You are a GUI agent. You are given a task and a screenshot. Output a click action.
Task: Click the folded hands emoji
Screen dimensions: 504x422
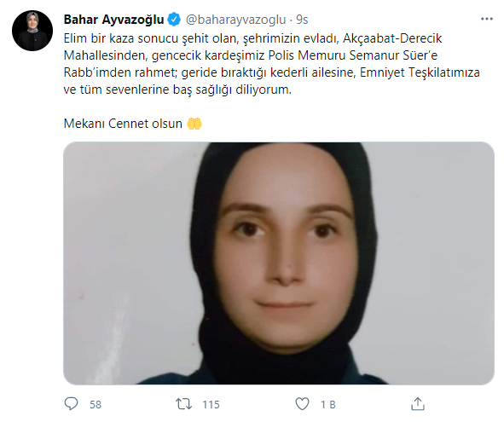click(194, 124)
